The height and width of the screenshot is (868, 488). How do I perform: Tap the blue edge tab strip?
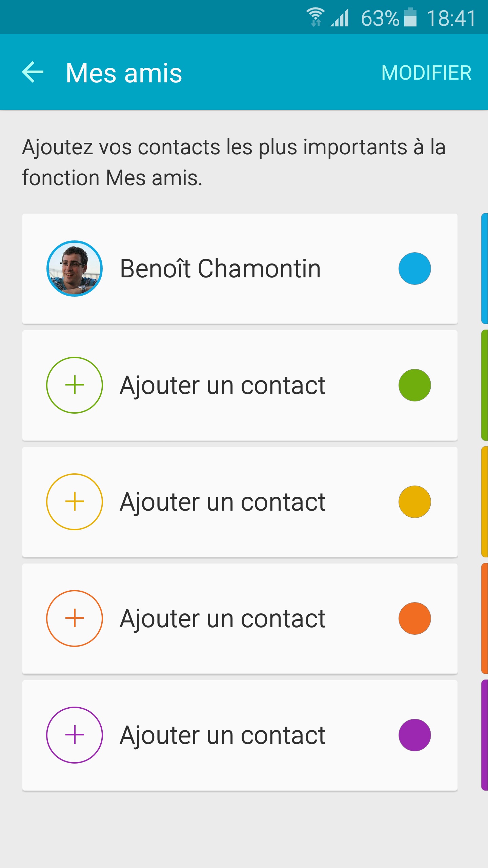point(485,269)
